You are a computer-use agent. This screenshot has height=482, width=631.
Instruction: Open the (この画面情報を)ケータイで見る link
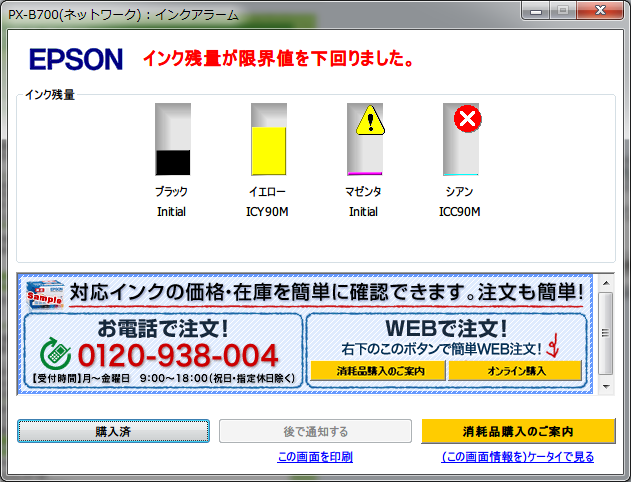point(518,457)
